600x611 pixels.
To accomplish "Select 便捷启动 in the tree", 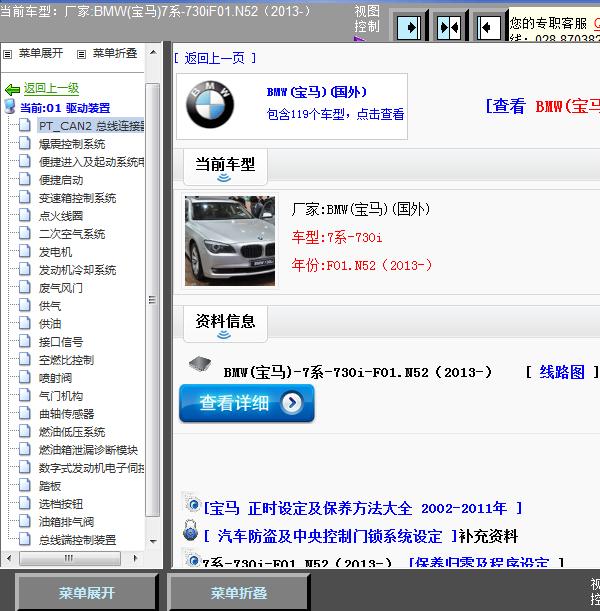I will [x=61, y=180].
